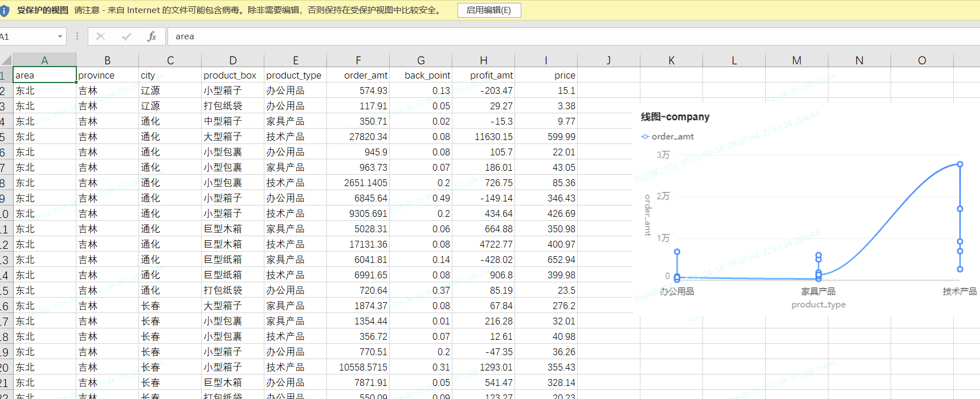Image resolution: width=980 pixels, height=399 pixels.
Task: Click the Select All corner triangle
Action: (x=6, y=60)
